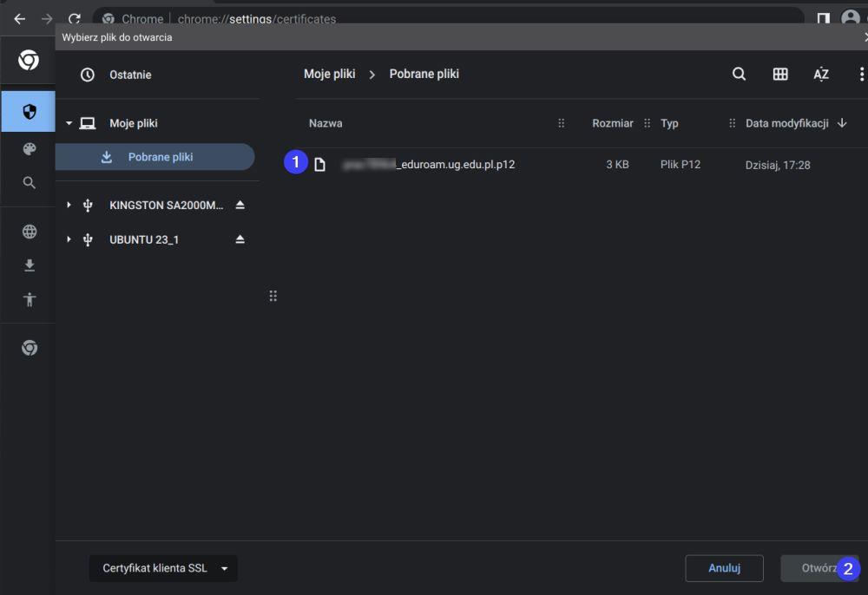This screenshot has width=868, height=595.
Task: Eject the KINGSTON SA2000M drive
Action: [x=240, y=206]
